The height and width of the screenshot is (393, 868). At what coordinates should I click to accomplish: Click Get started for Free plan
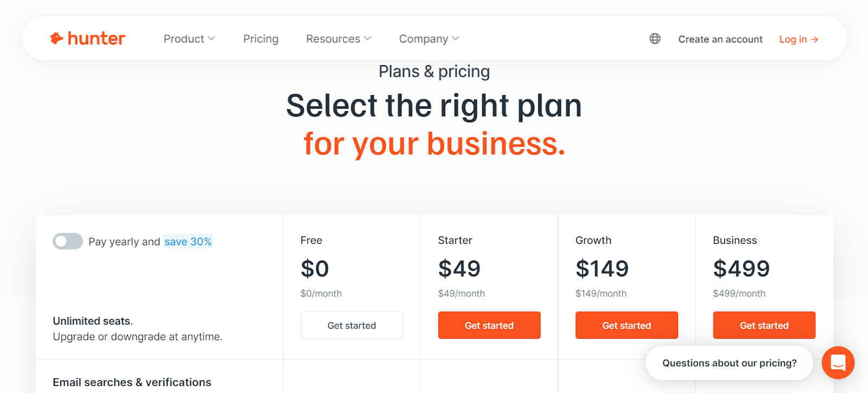click(x=352, y=325)
